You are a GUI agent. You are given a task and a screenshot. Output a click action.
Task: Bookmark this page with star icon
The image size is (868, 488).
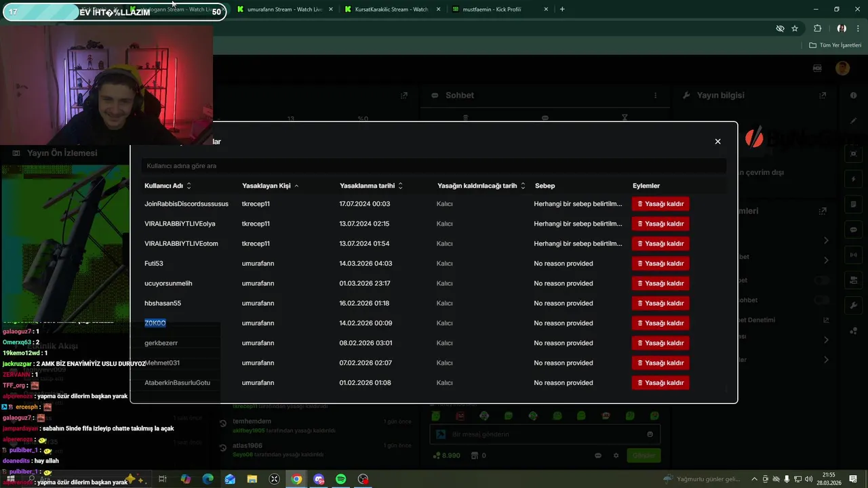[795, 28]
